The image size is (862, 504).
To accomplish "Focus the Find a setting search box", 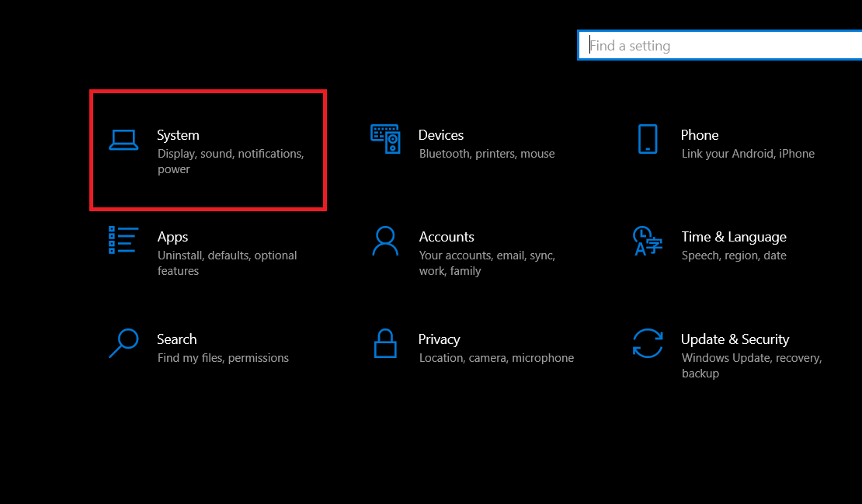I will coord(720,45).
